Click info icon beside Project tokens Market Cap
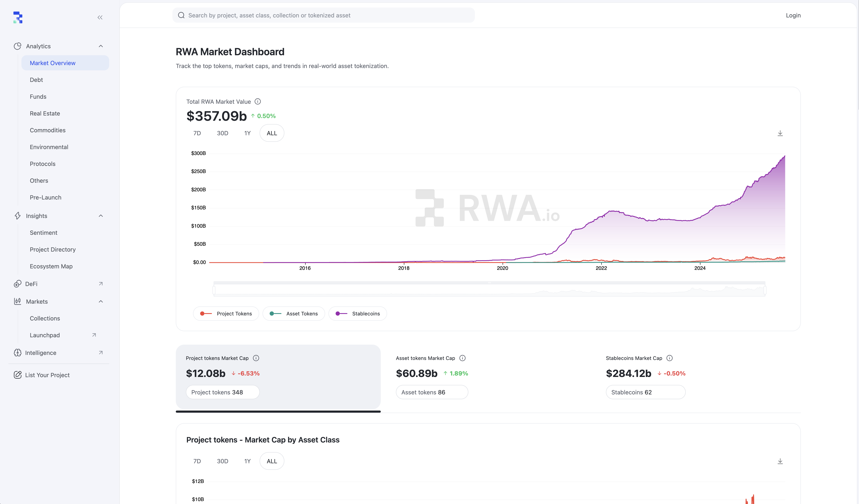This screenshot has width=859, height=504. pos(256,358)
